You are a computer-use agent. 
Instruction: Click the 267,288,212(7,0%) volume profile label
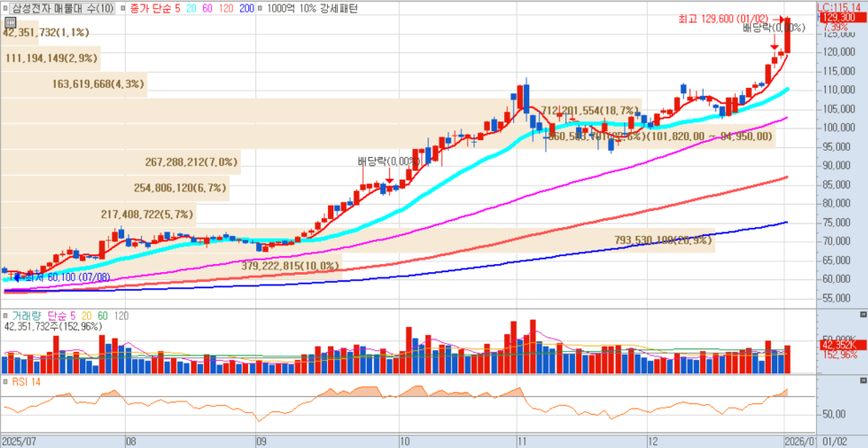(x=191, y=163)
